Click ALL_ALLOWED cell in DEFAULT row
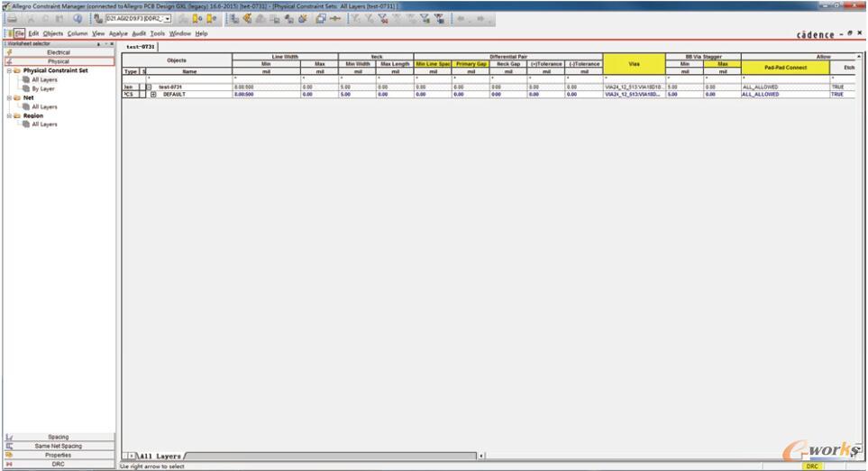The height and width of the screenshot is (471, 868). pos(785,94)
